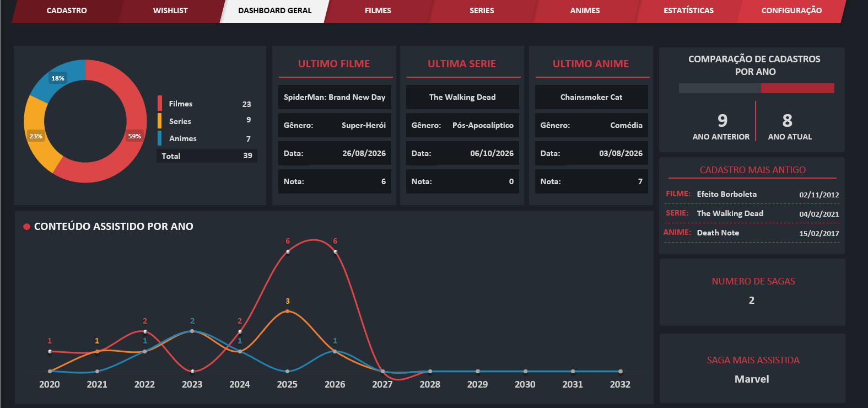Select the date "26/08/2026" under Ultimo Filme
Image resolution: width=868 pixels, height=408 pixels.
(x=364, y=153)
